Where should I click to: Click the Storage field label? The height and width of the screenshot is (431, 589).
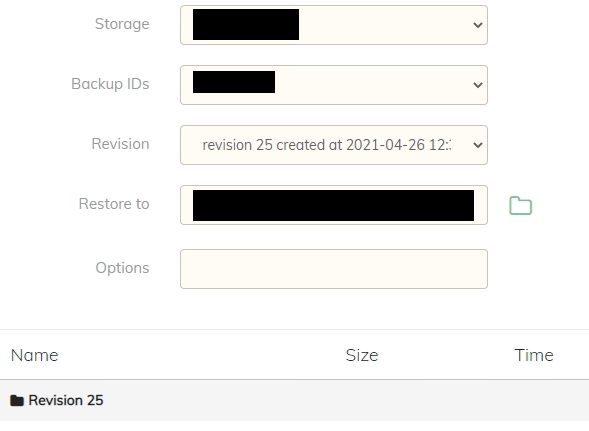click(x=122, y=24)
